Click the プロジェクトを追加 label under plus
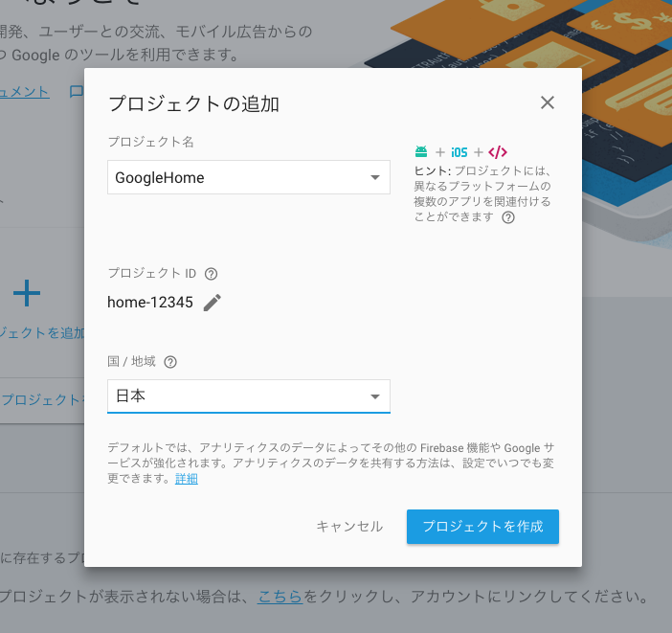The image size is (672, 633). 43,332
